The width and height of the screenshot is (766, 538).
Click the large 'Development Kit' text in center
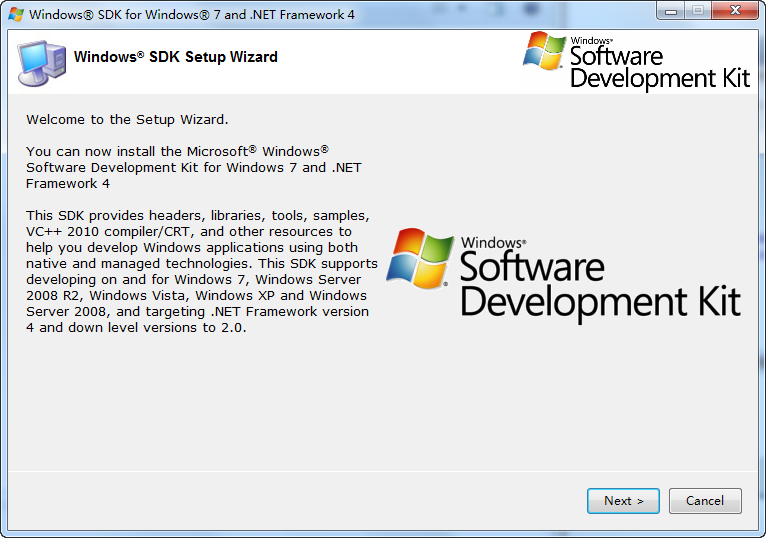click(600, 303)
